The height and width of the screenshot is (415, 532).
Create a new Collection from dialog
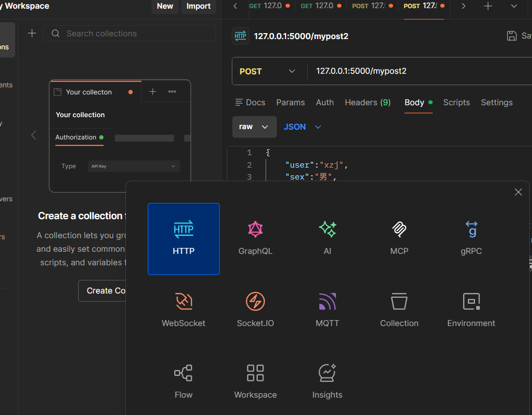(399, 310)
